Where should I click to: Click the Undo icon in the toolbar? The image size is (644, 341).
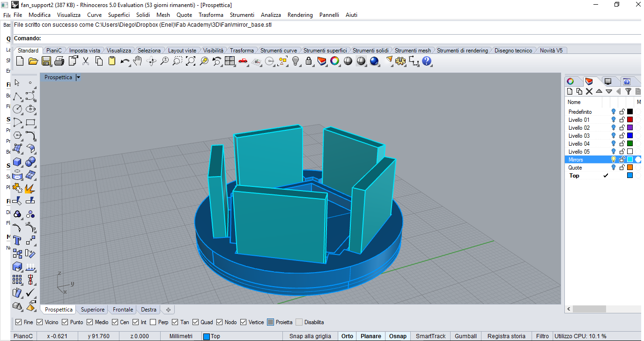127,61
